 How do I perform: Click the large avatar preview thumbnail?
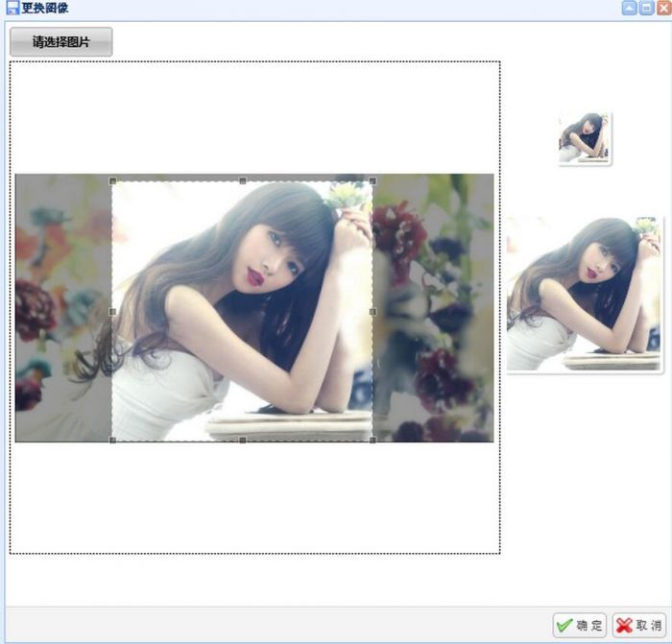584,294
